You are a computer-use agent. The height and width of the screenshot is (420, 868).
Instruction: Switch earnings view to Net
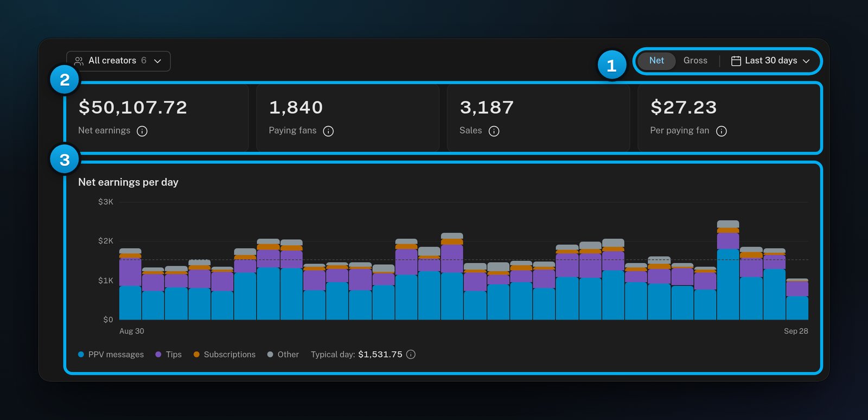click(656, 61)
